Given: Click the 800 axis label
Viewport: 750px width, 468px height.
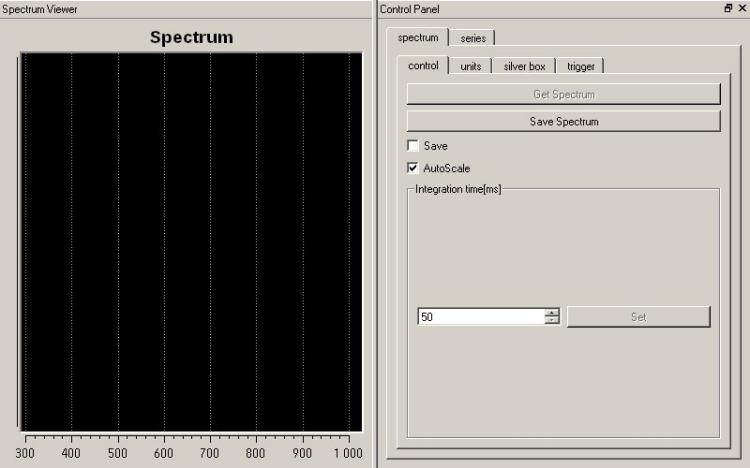Looking at the screenshot, I should [255, 453].
